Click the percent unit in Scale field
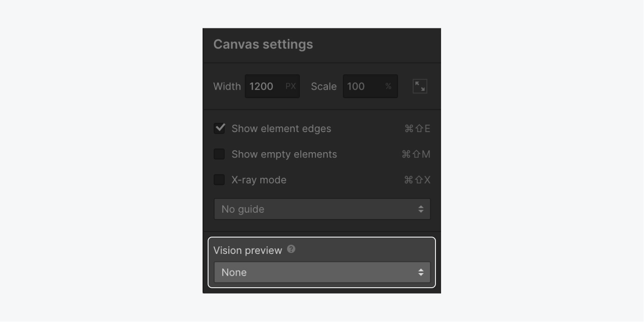644x322 pixels. tap(388, 86)
